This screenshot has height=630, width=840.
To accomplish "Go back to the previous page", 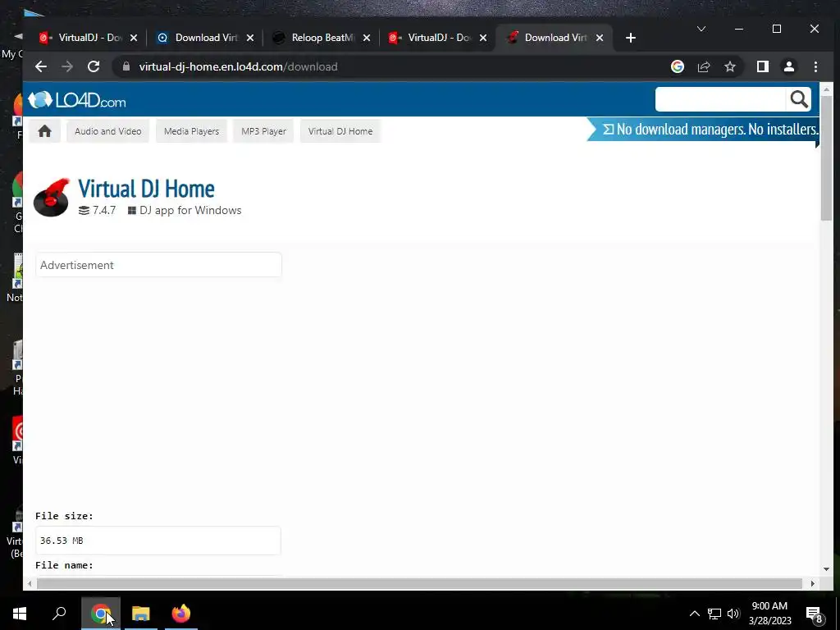I will [41, 66].
